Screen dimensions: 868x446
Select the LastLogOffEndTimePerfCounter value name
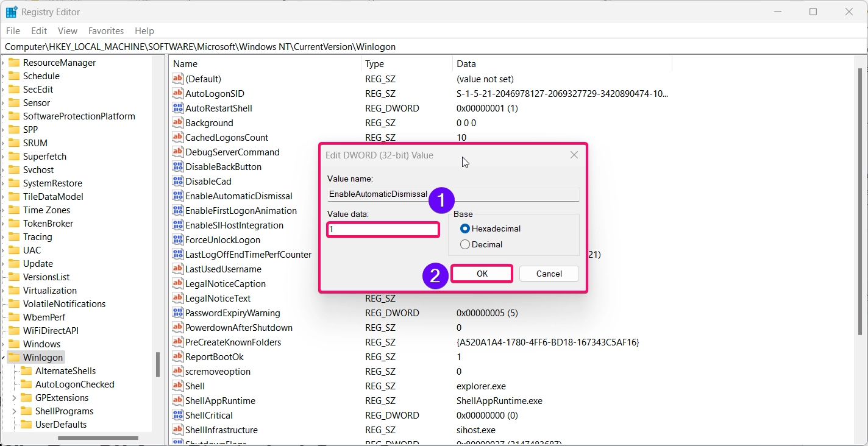point(248,254)
